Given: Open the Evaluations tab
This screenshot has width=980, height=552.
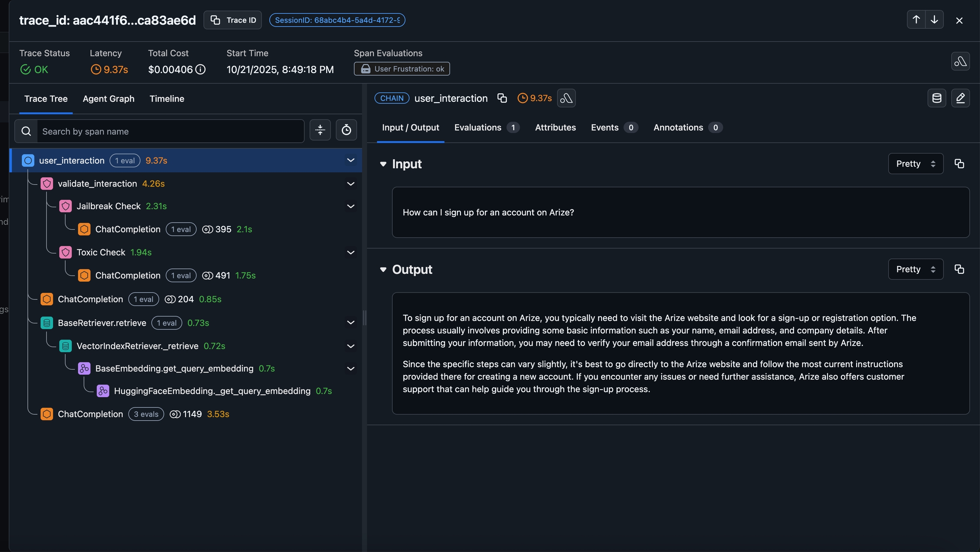Looking at the screenshot, I should (x=478, y=127).
